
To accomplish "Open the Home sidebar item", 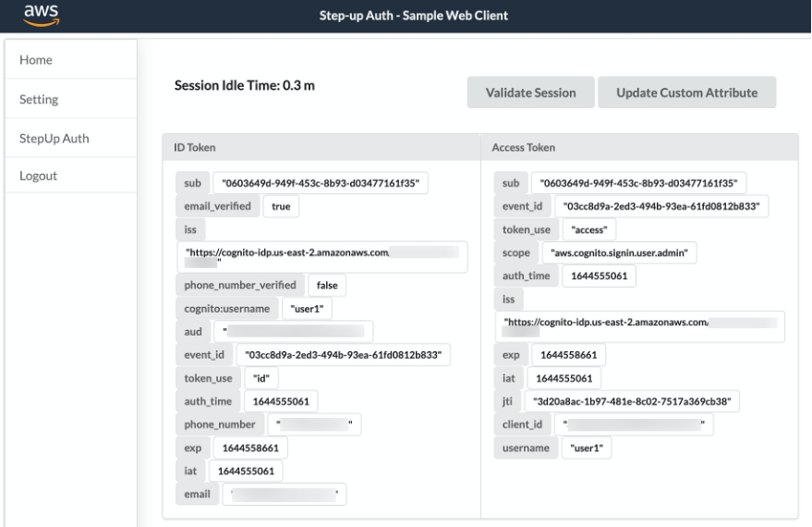I will (x=71, y=59).
